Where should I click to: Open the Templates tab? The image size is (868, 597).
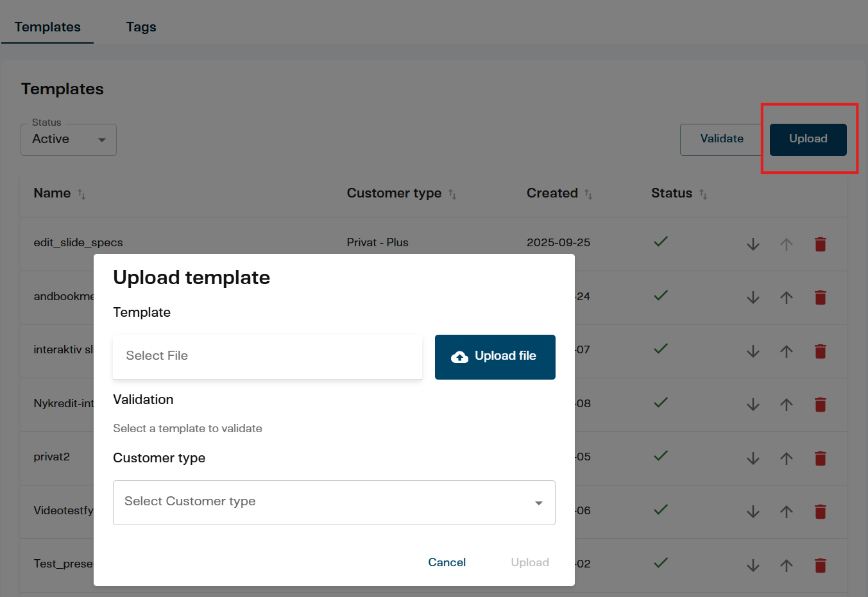click(47, 27)
